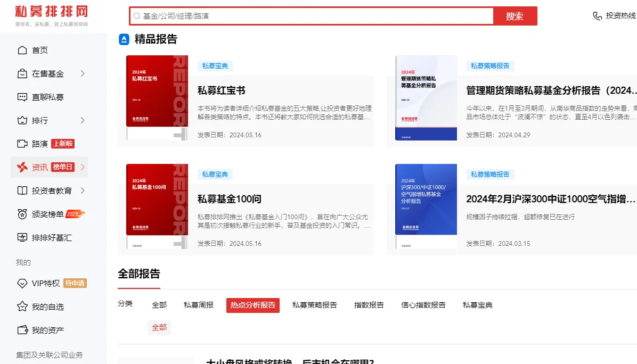Select the 指数报告 filter tab
Screen dimensions: 637x364
(369, 305)
